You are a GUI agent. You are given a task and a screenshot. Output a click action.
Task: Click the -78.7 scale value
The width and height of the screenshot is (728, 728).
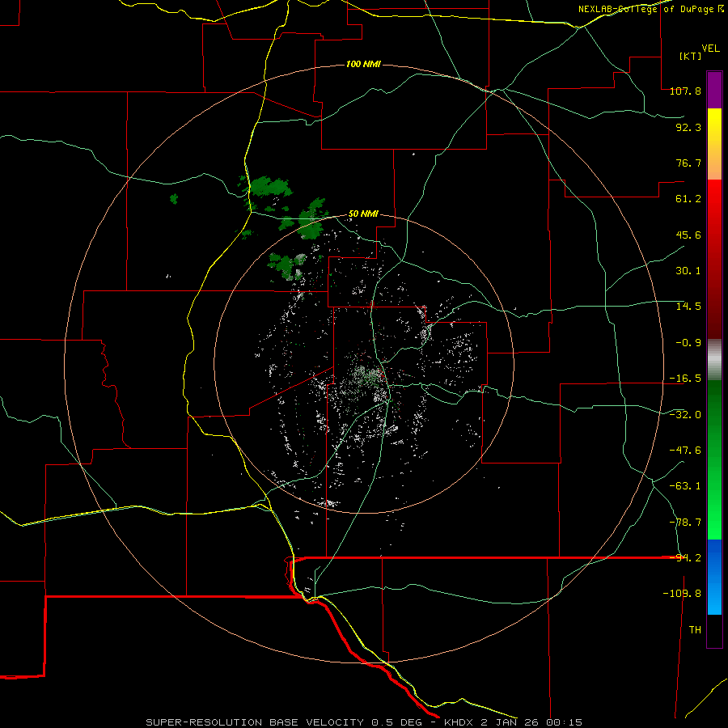coord(685,523)
